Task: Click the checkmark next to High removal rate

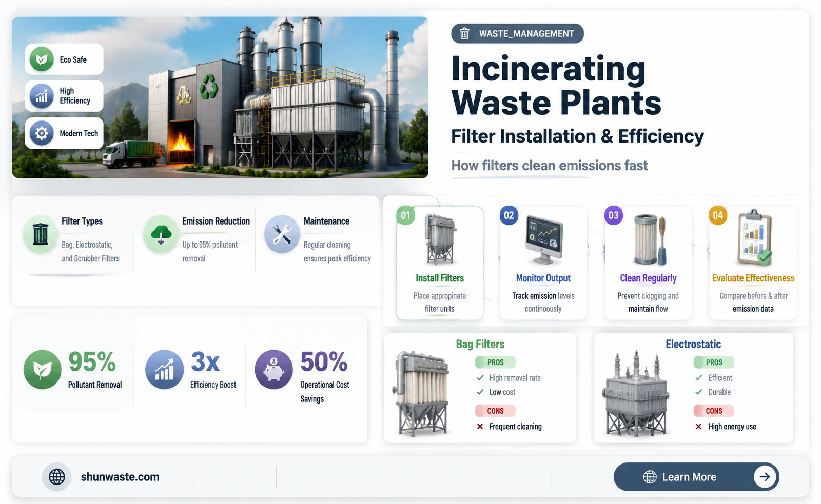Action: coord(480,378)
